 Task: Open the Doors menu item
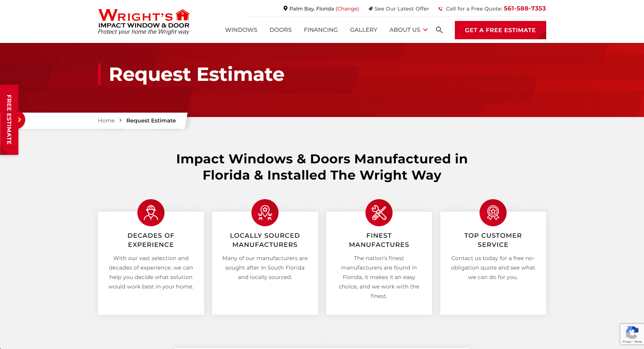[x=281, y=30]
